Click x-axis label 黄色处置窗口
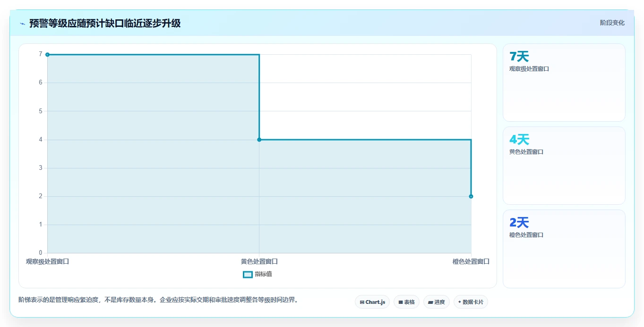The image size is (644, 327). 259,261
